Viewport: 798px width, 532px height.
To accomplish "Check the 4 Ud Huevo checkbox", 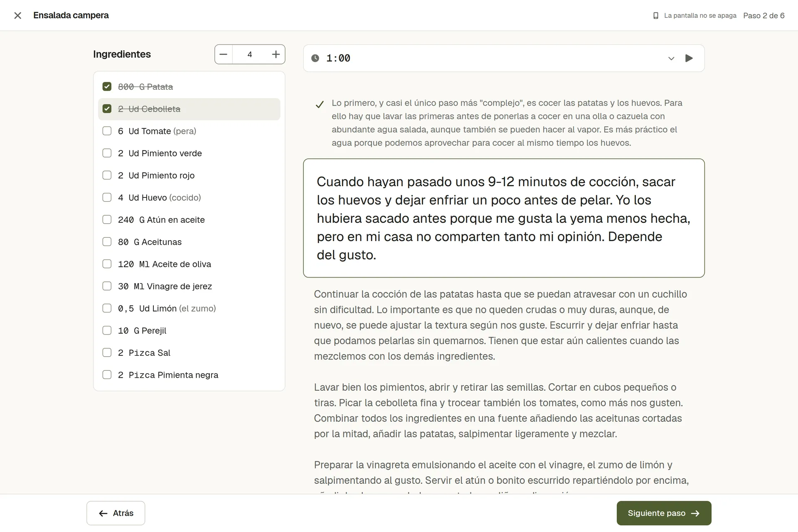I will coord(107,197).
